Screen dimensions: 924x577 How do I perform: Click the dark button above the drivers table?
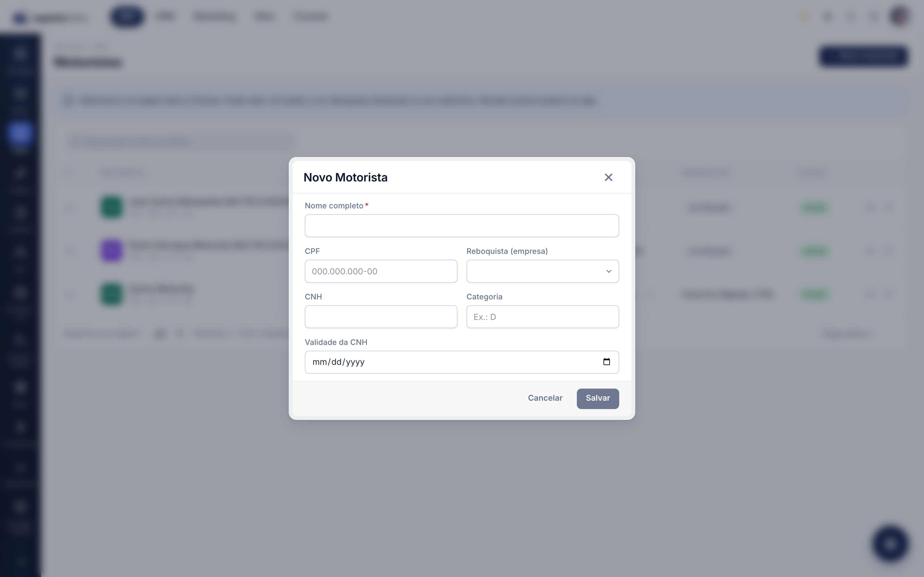[863, 56]
